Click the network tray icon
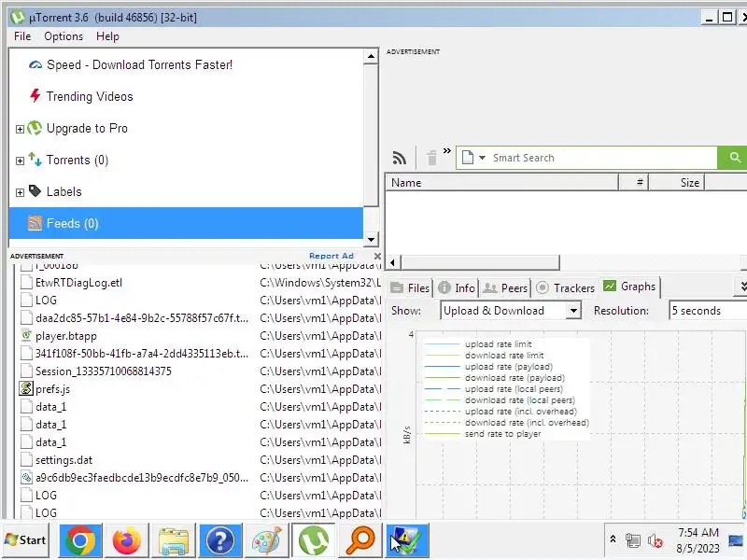This screenshot has width=747, height=560. (633, 540)
